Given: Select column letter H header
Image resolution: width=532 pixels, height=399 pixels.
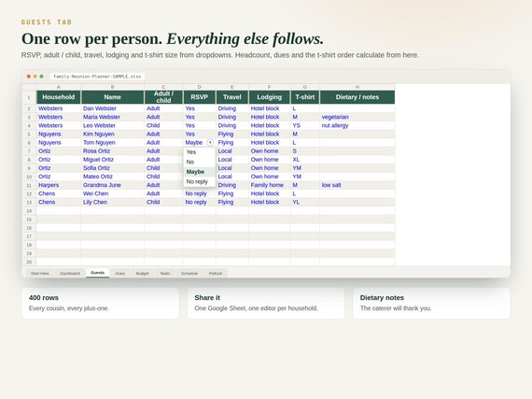Looking at the screenshot, I should pyautogui.click(x=357, y=87).
